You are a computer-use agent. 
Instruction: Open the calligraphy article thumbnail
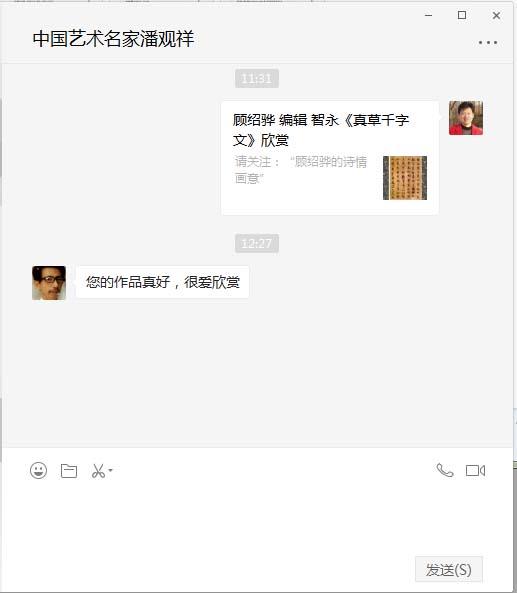point(405,178)
